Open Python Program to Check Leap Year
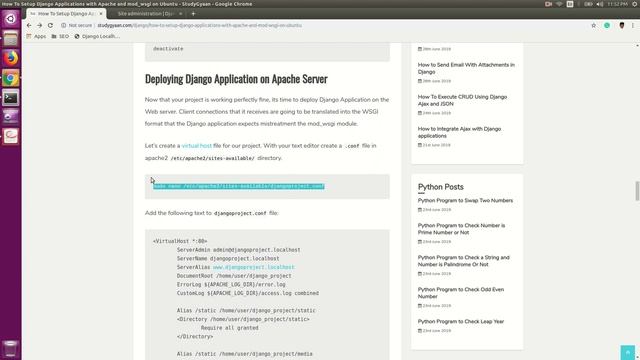The image size is (640, 360). 461,322
